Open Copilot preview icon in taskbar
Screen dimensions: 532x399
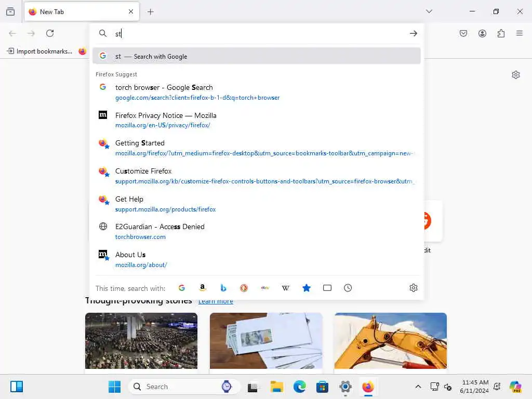pyautogui.click(x=515, y=387)
